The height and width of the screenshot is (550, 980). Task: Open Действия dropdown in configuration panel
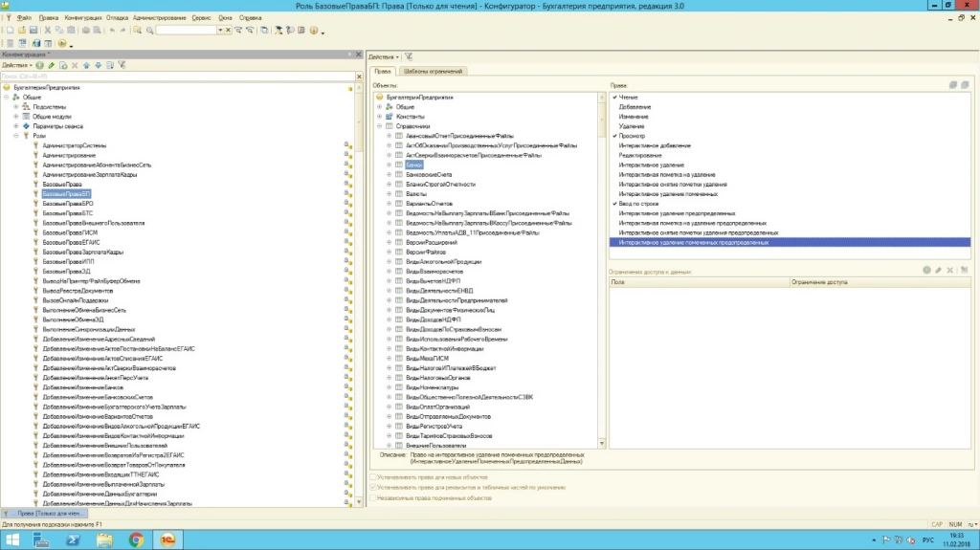[x=17, y=65]
